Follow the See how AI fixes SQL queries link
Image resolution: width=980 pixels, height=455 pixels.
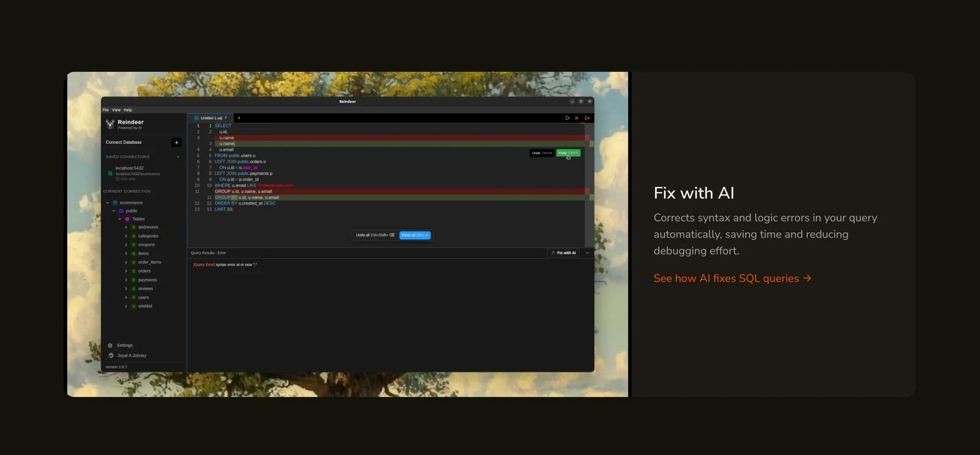tap(732, 279)
